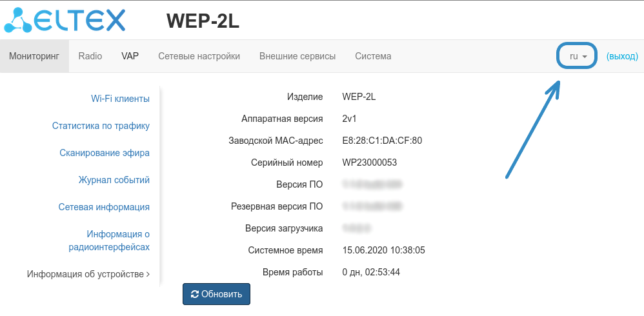
Task: Select the Система tab
Action: click(373, 56)
